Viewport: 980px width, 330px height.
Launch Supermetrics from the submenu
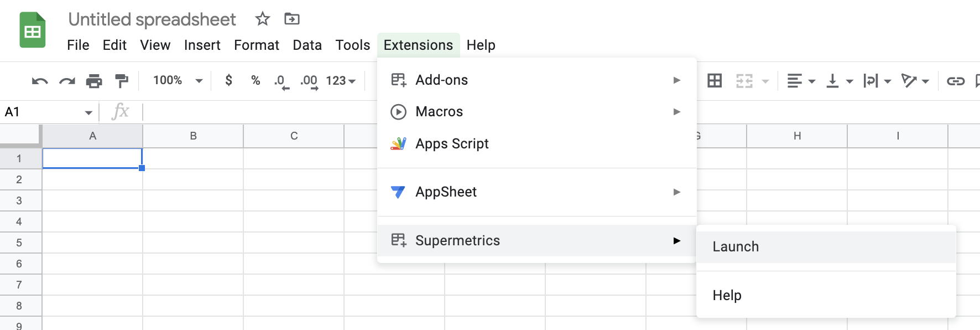pyautogui.click(x=736, y=247)
